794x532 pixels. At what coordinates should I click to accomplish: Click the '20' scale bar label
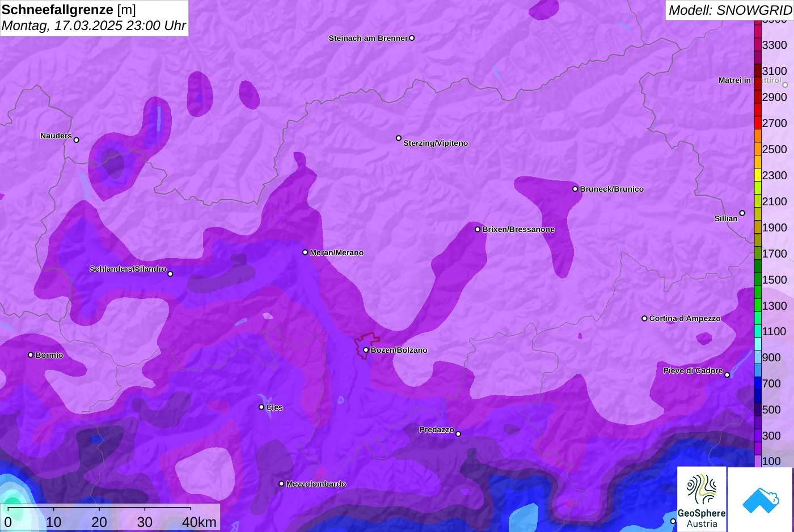[x=99, y=522]
